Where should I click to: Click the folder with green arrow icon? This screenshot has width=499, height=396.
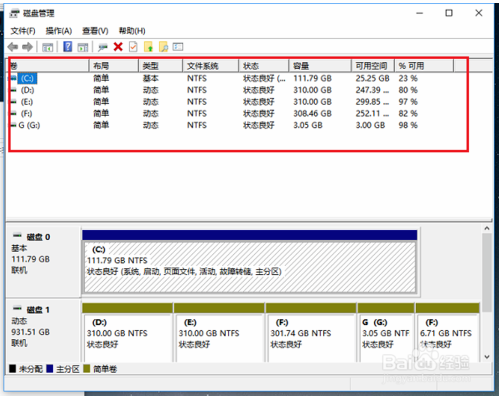(x=148, y=47)
